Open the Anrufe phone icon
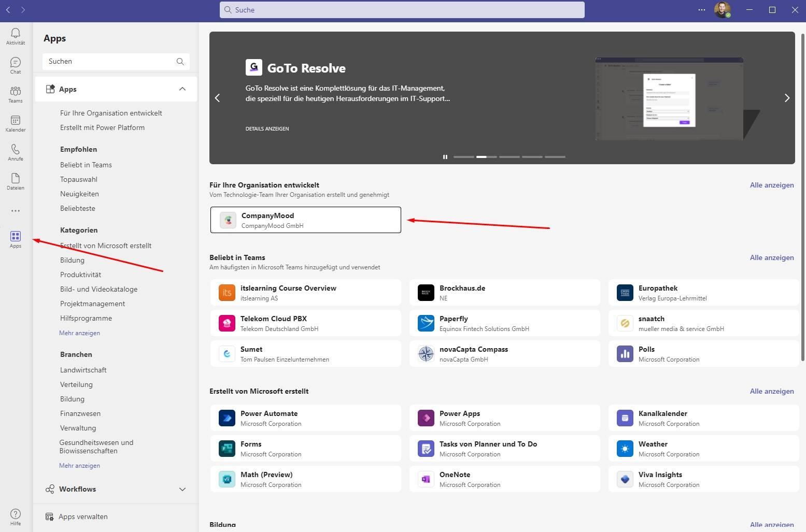Image resolution: width=806 pixels, height=532 pixels. [x=16, y=149]
